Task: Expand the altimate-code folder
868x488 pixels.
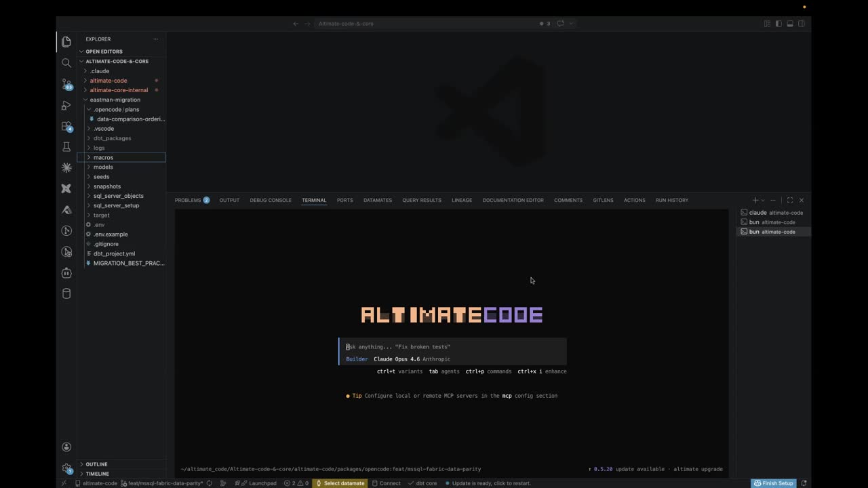Action: click(x=121, y=80)
